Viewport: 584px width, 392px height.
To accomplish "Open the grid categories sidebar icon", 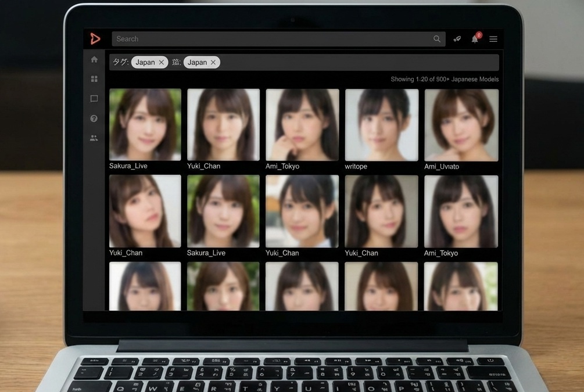I will coord(94,79).
